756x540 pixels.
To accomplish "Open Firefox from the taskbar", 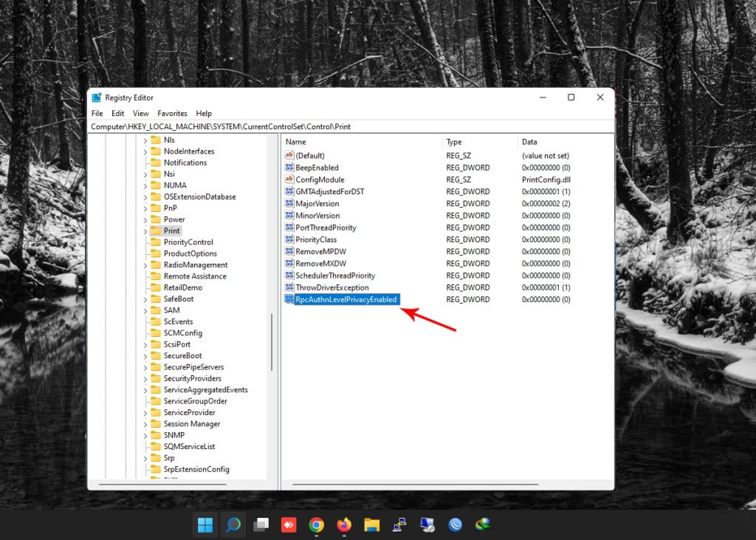I will coord(344,525).
